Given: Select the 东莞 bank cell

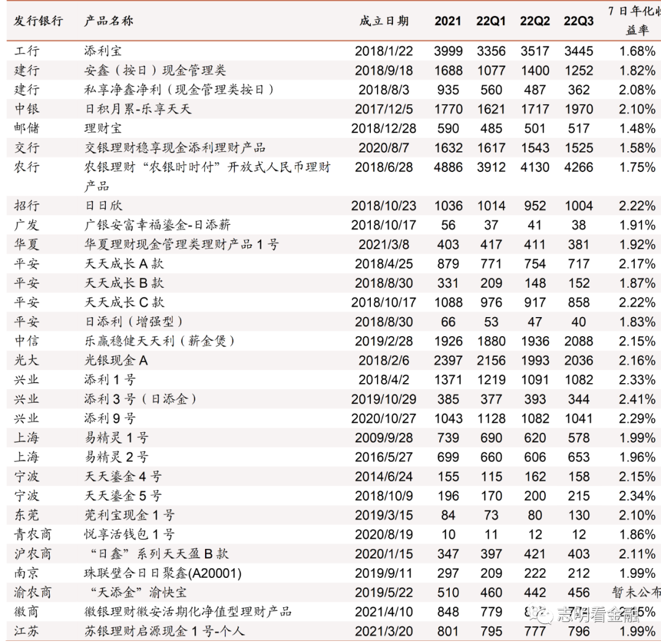Looking at the screenshot, I should [x=26, y=515].
